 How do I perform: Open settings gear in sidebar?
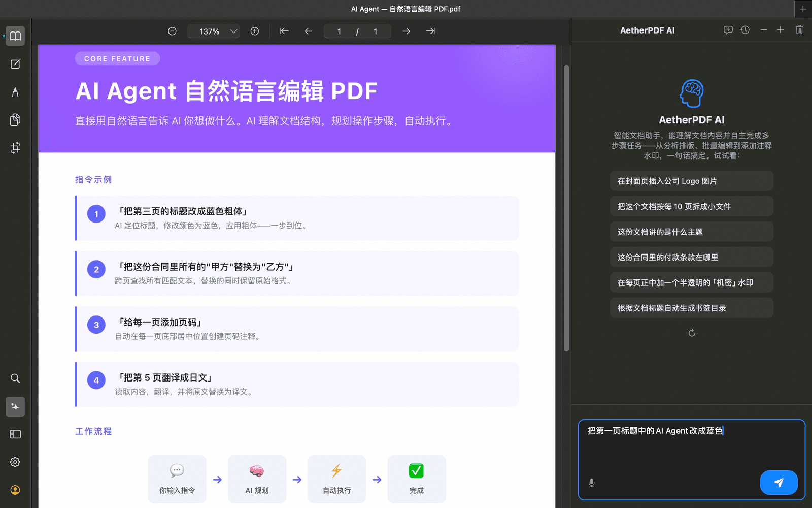(15, 462)
